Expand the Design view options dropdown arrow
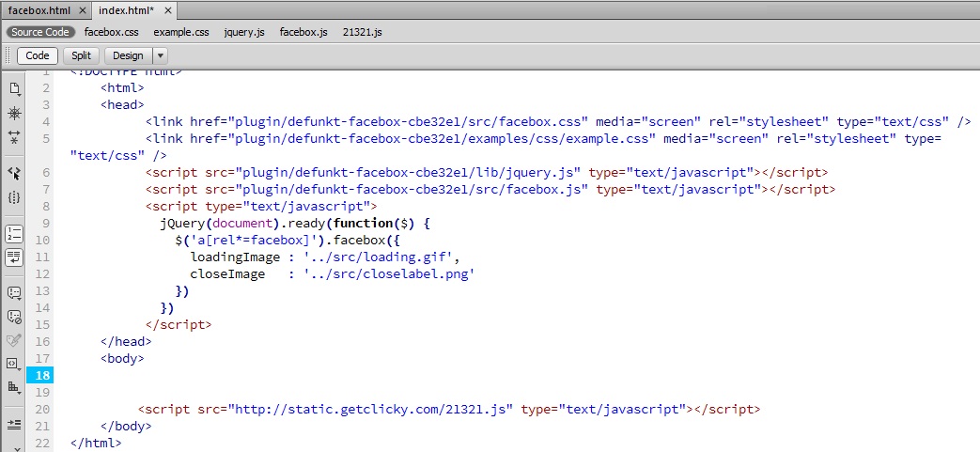 (x=160, y=55)
